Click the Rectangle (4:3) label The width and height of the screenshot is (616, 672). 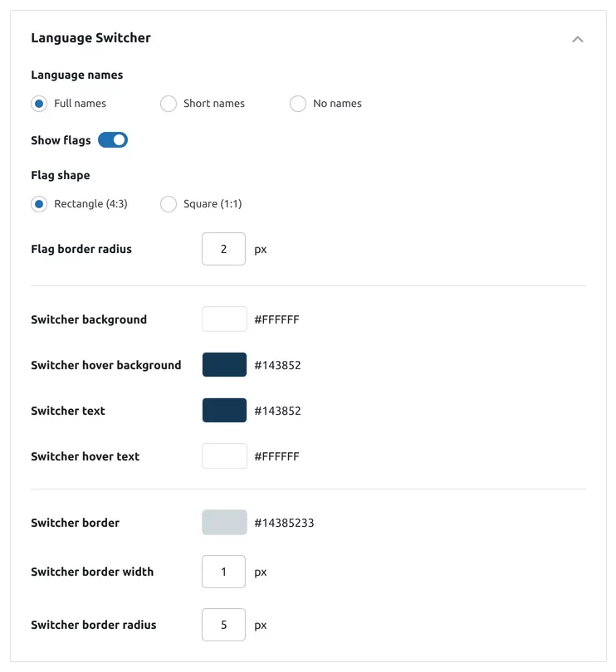tap(90, 204)
